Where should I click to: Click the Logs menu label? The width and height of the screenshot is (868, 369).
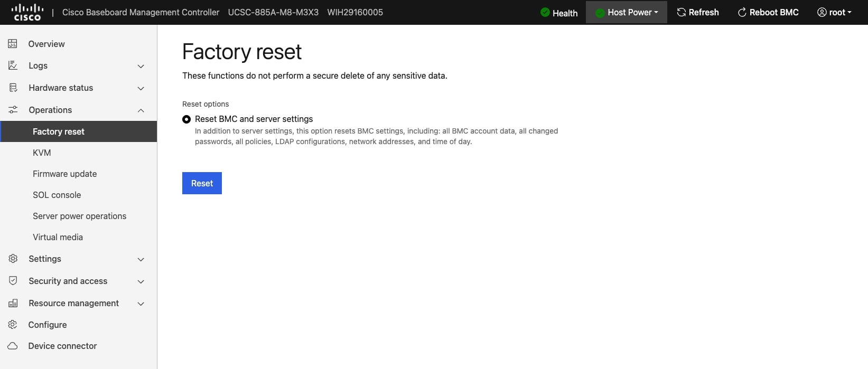coord(38,65)
